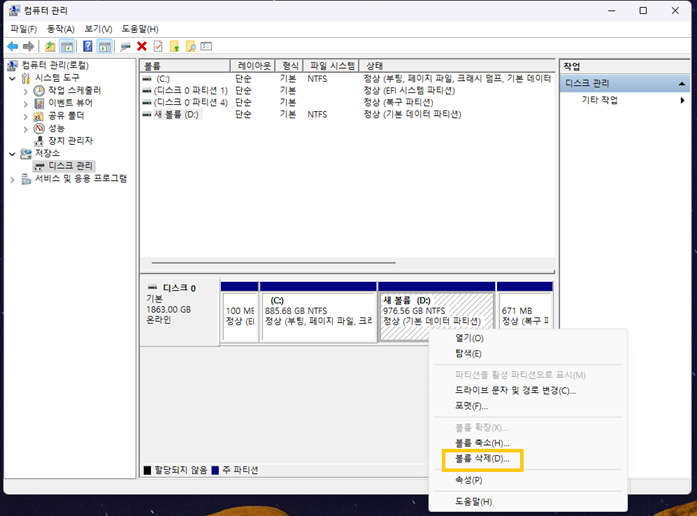Collapse the 저장소 tree node
This screenshot has height=516, width=697.
click(x=12, y=154)
